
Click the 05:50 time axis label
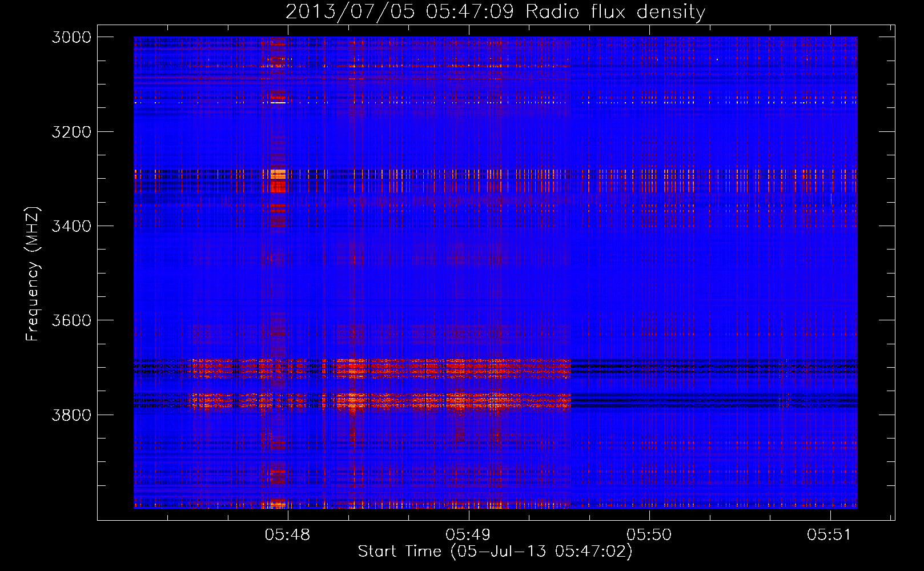point(649,535)
